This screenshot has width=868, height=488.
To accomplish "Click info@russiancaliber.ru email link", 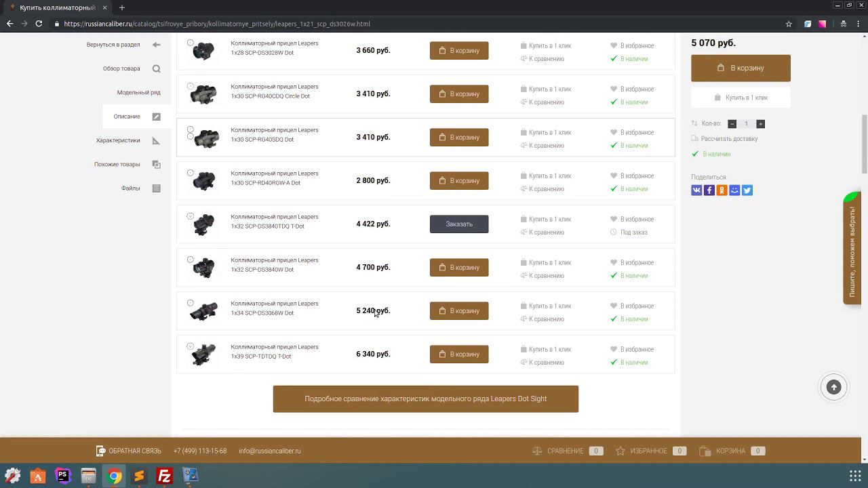I will (x=269, y=451).
